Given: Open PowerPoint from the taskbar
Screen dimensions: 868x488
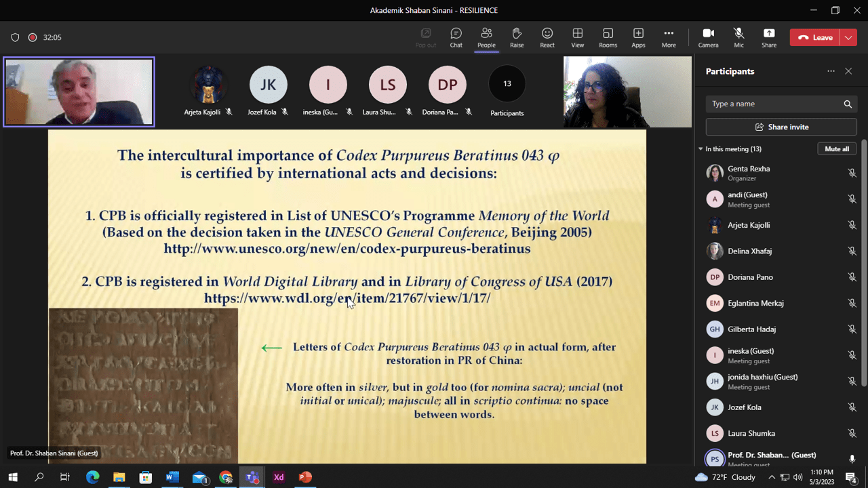Looking at the screenshot, I should [304, 478].
